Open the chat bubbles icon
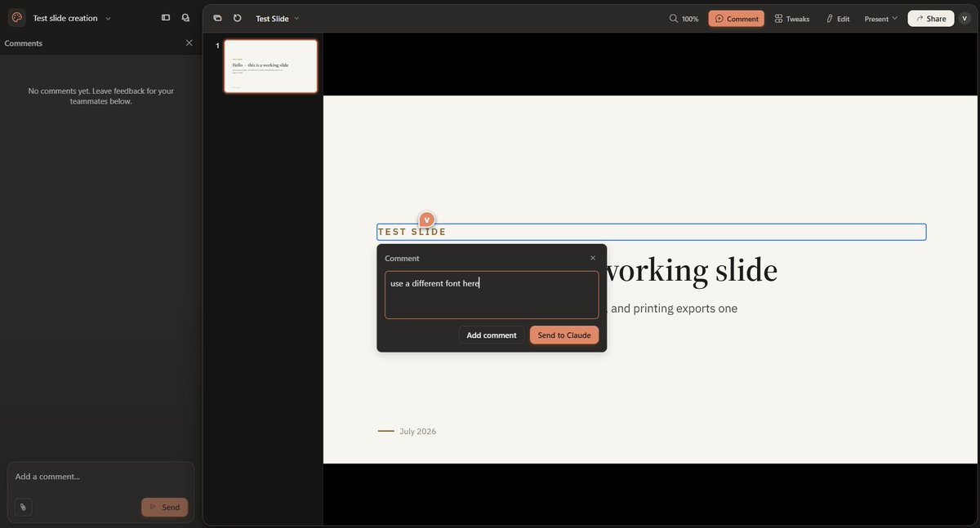This screenshot has height=528, width=980. [186, 18]
